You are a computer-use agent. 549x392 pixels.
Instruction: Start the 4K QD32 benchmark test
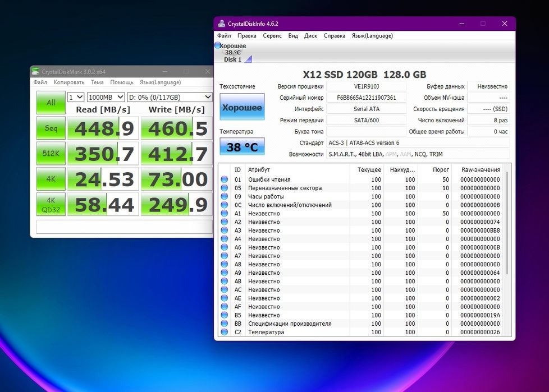point(51,204)
